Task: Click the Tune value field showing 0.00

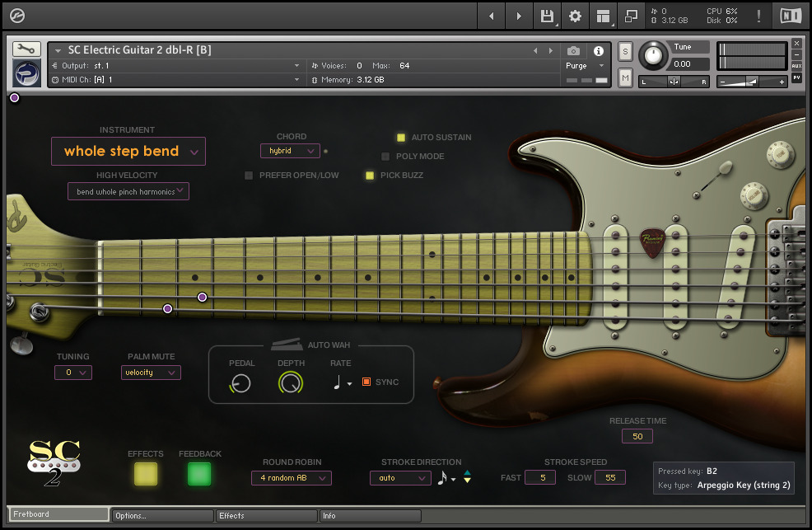Action: tap(688, 64)
